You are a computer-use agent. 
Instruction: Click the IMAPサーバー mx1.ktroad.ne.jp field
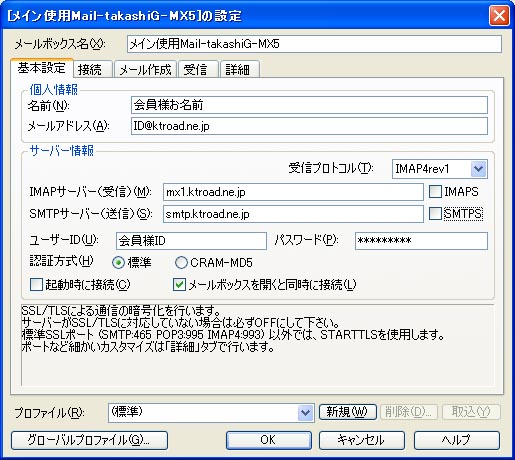pos(293,192)
